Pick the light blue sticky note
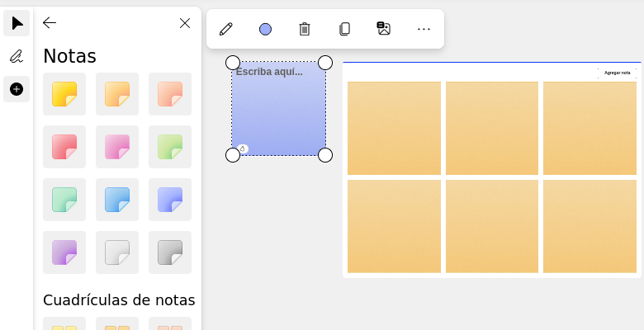This screenshot has height=330, width=644. pyautogui.click(x=117, y=200)
